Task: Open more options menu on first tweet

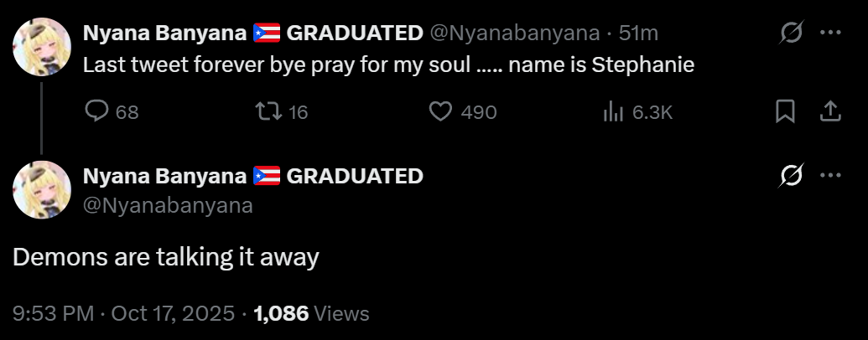Action: (x=829, y=33)
